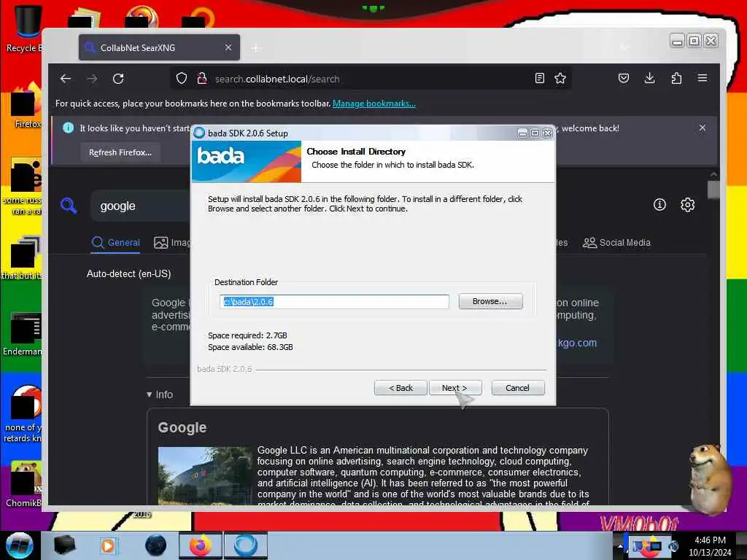
Task: Open the Auto-detect (en-US) language dropdown
Action: [x=128, y=274]
